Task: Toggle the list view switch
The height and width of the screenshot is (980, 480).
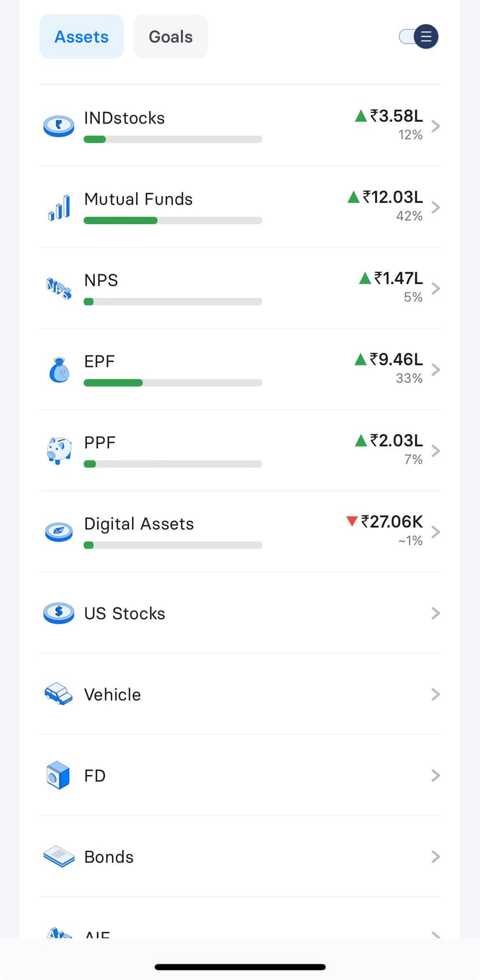Action: (x=419, y=37)
